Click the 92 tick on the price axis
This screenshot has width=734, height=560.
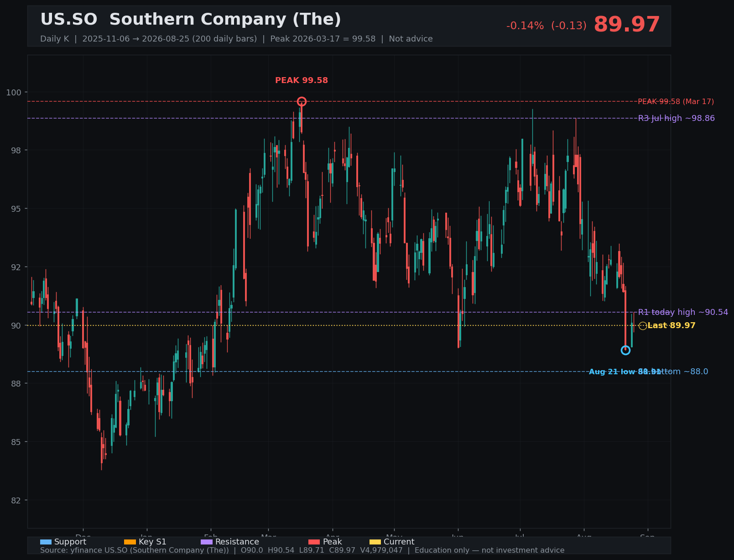tap(16, 267)
